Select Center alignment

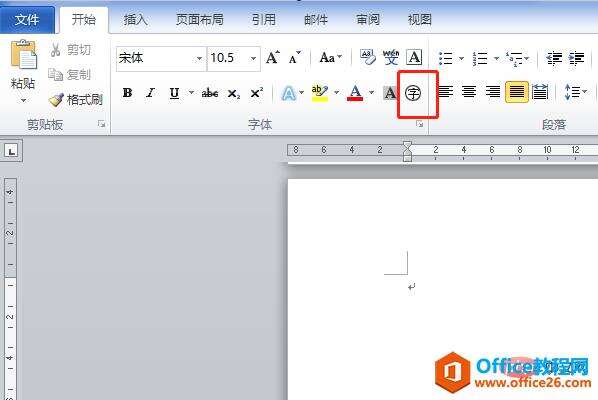click(469, 92)
